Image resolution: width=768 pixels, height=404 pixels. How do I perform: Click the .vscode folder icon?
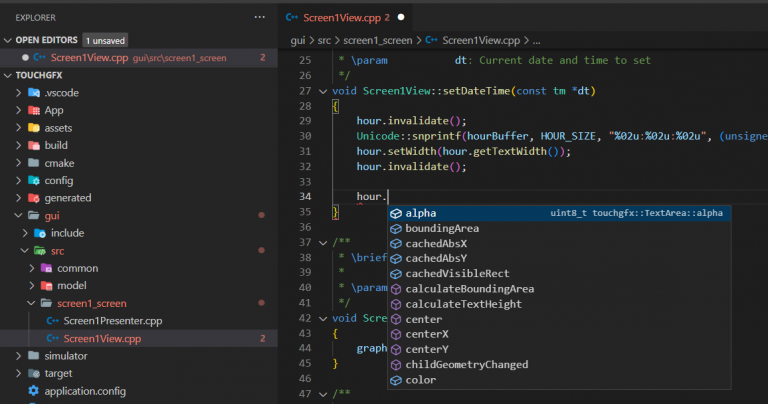tap(33, 92)
